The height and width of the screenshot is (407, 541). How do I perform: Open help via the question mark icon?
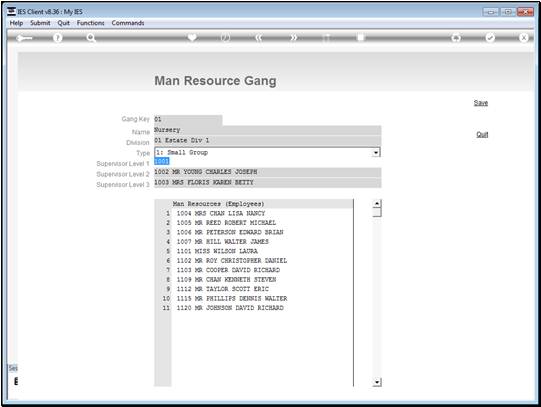click(58, 38)
